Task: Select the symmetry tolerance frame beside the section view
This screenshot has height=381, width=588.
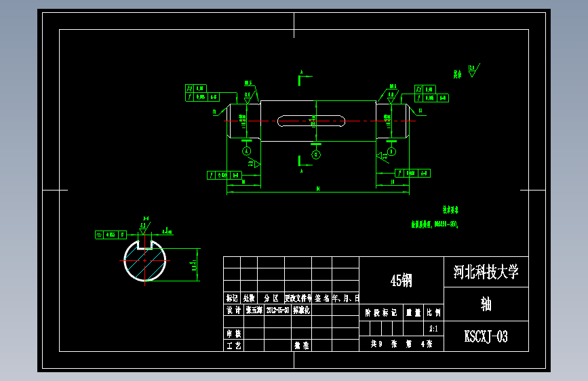Action: tap(111, 235)
